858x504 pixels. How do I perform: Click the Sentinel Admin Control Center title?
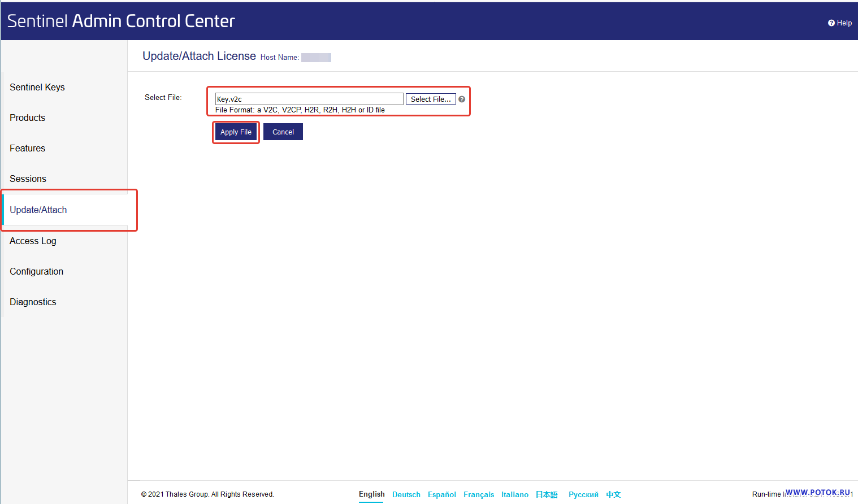[x=121, y=21]
